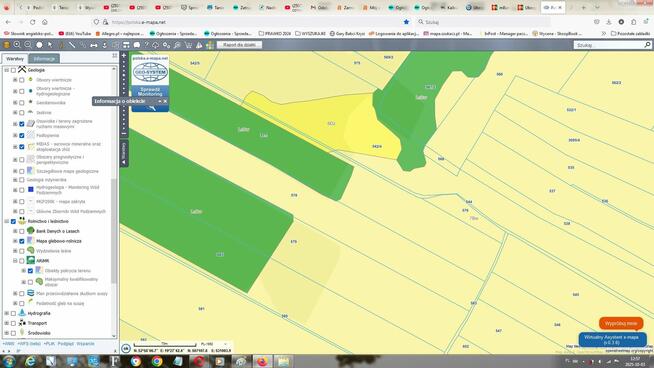Screen dimensions: 654x368
Task: Uncheck the Podtopienia layer checkbox
Action: coord(22,136)
